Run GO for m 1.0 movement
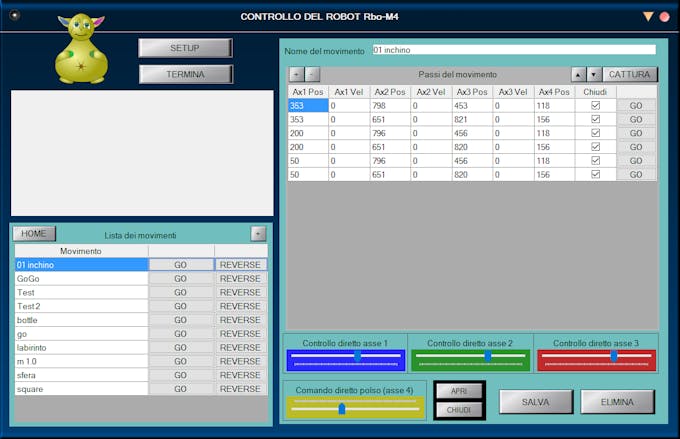Image resolution: width=680 pixels, height=439 pixels. coord(181,361)
